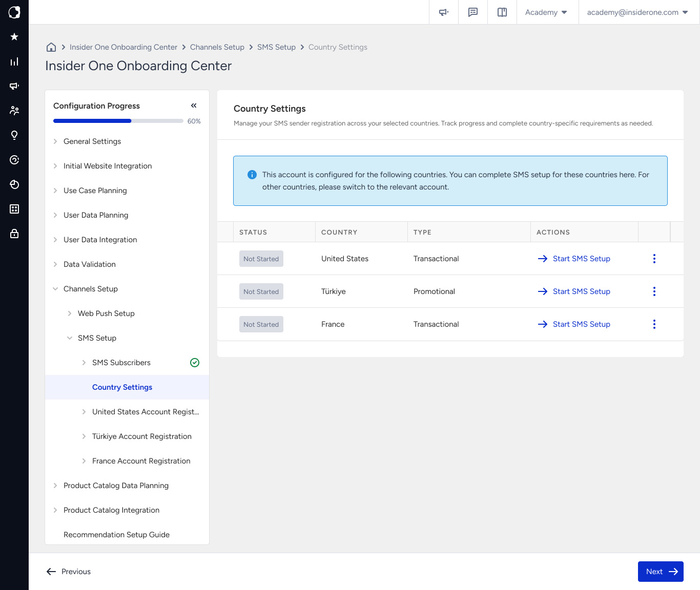Click Not Started badge for France
This screenshot has height=590, width=700.
point(261,324)
